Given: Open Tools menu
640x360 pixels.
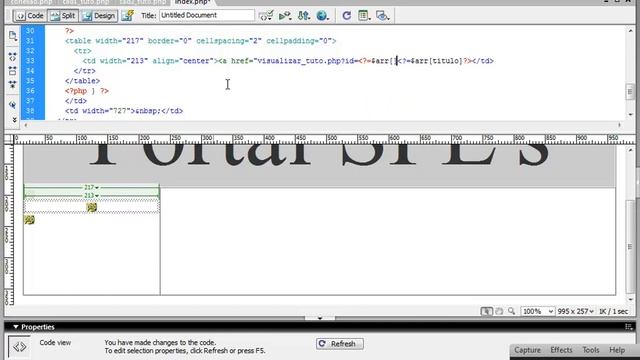Looking at the screenshot, I should (x=591, y=350).
